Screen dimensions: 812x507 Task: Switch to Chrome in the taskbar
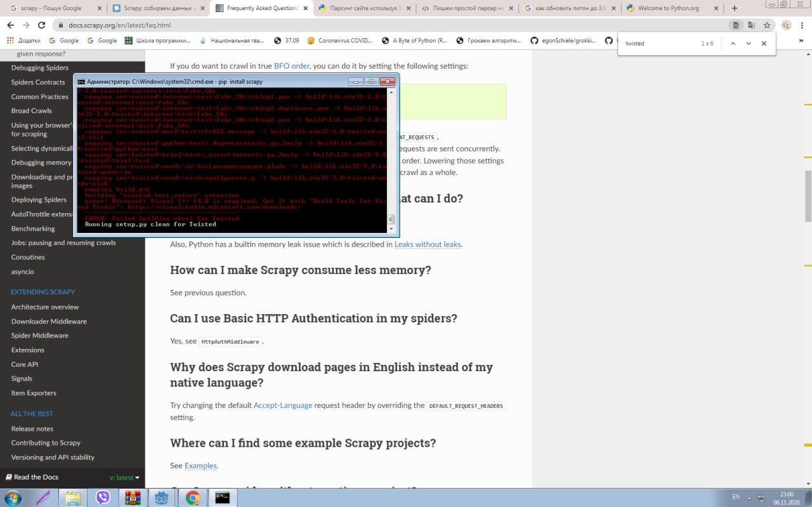tap(193, 497)
